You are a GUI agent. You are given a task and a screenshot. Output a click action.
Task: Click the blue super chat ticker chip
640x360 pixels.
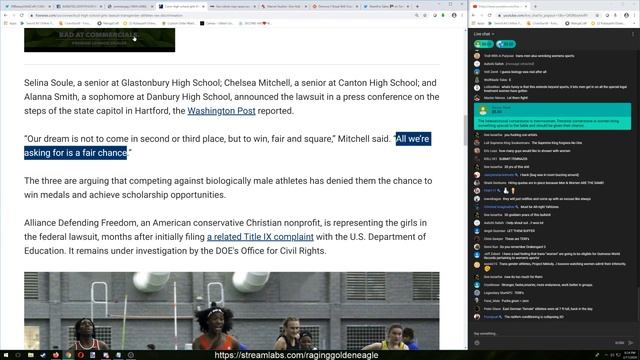(x=506, y=44)
